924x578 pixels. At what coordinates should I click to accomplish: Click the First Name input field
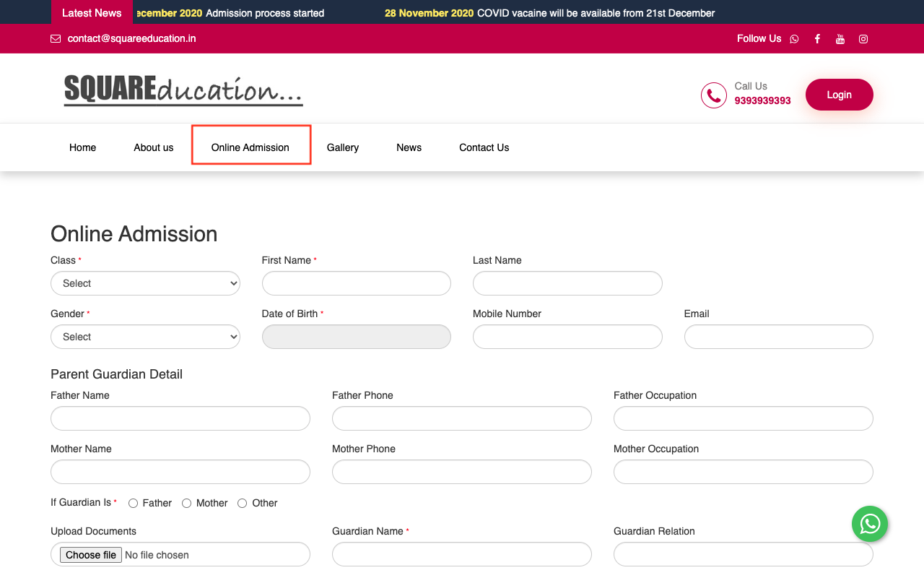tap(356, 283)
